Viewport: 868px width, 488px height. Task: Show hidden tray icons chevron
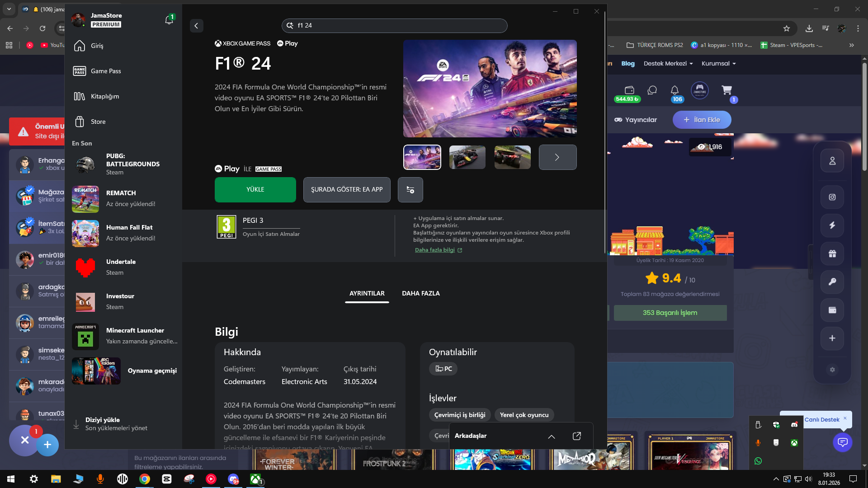(x=776, y=479)
